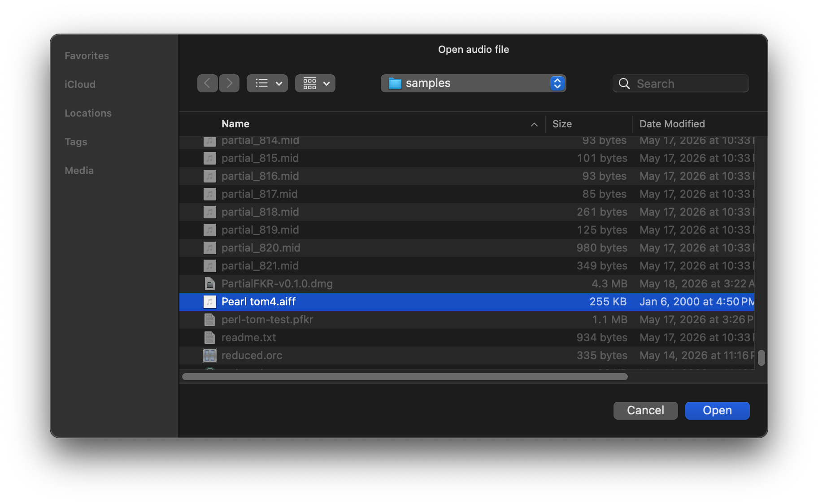Click the Media sidebar heading
This screenshot has height=504, width=818.
[79, 170]
